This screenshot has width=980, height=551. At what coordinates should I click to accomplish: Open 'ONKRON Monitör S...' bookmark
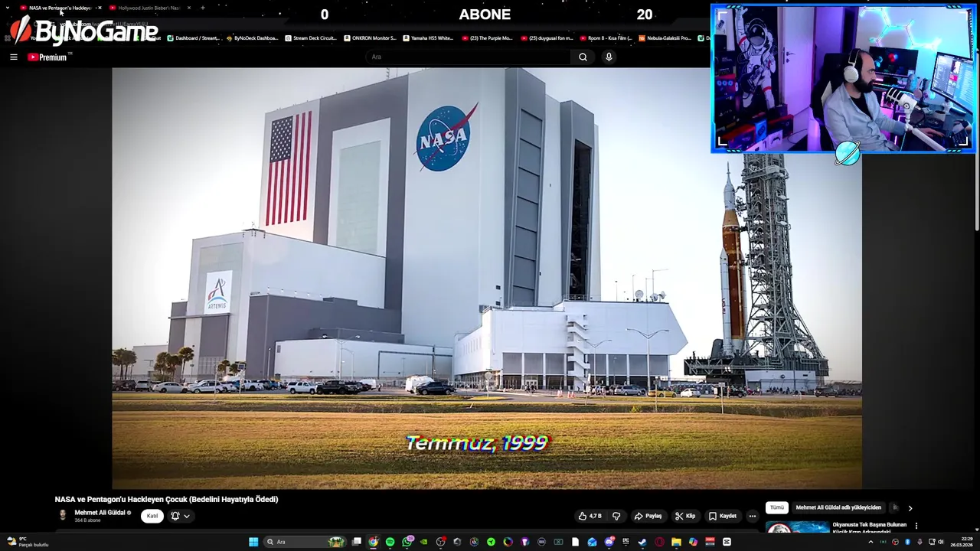click(370, 38)
